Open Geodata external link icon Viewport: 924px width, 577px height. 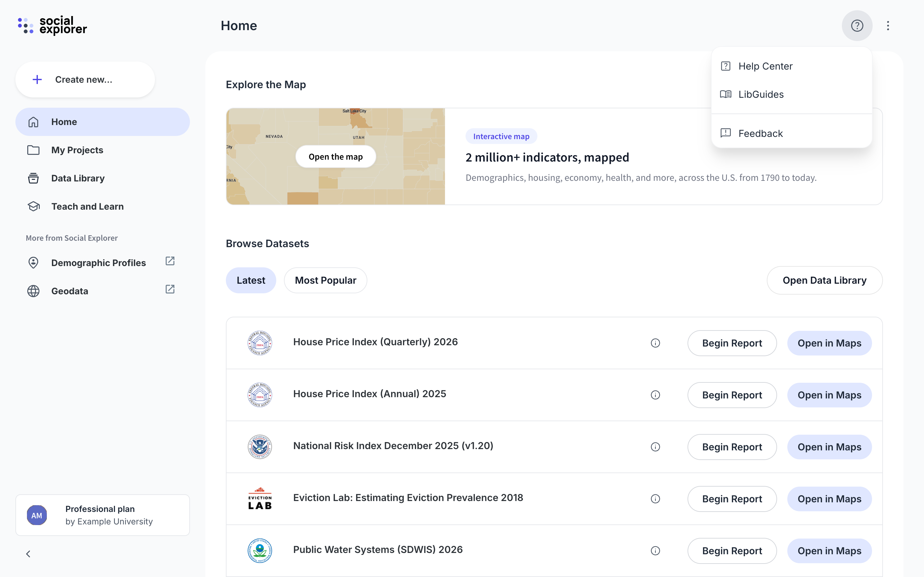170,289
